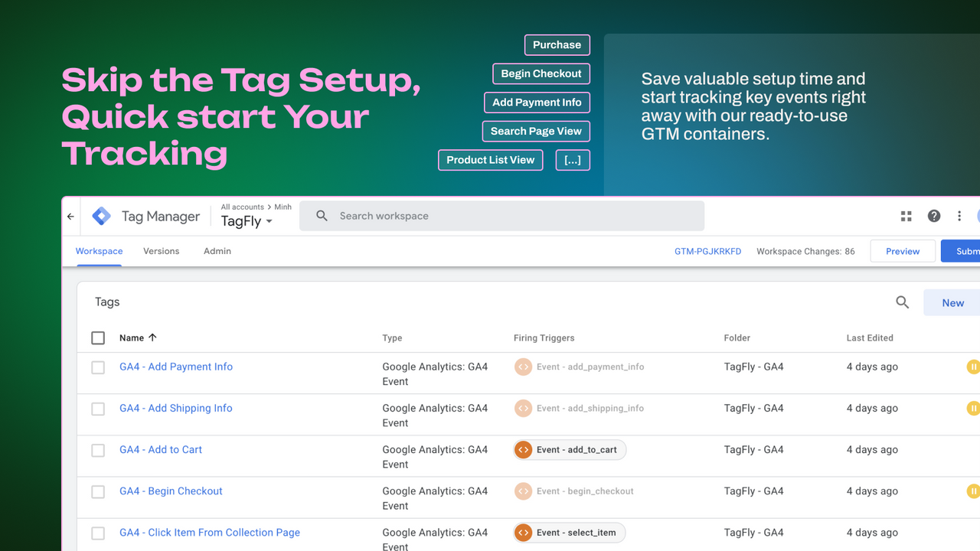
Task: Click Workspace Changes: 86 text
Action: click(805, 251)
